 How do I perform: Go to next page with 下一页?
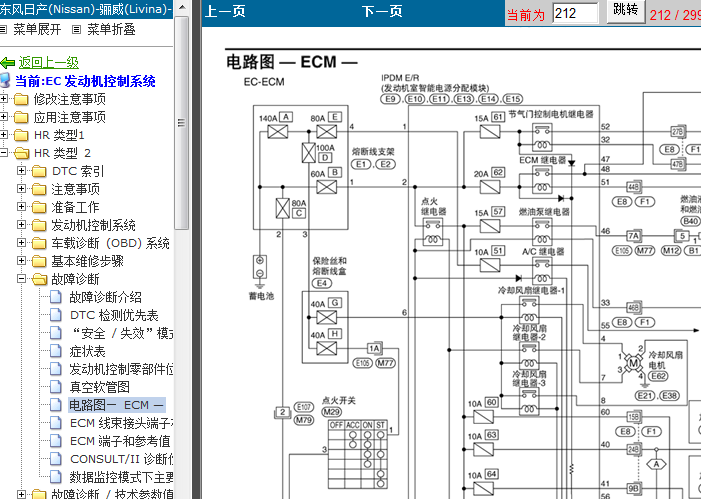coord(382,11)
